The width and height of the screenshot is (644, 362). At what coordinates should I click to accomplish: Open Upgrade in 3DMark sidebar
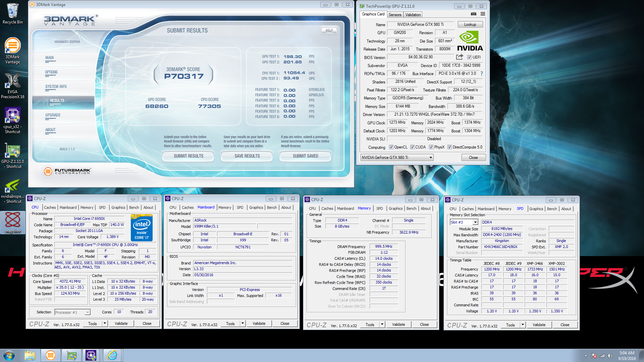53,115
